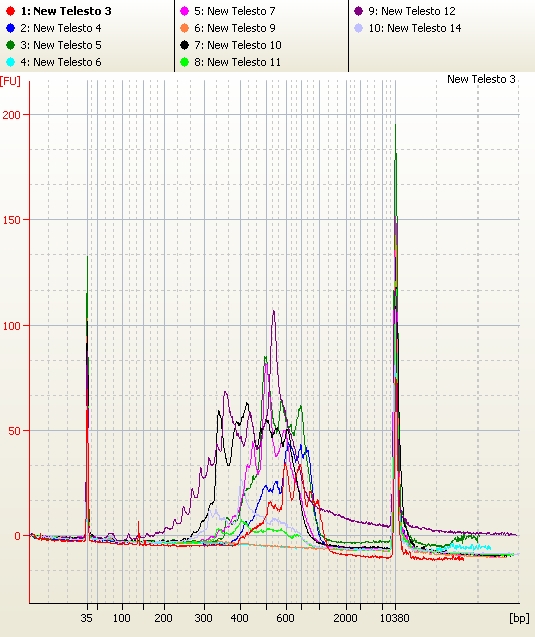Click the New Telesto 3 title above the plot

pyautogui.click(x=481, y=79)
